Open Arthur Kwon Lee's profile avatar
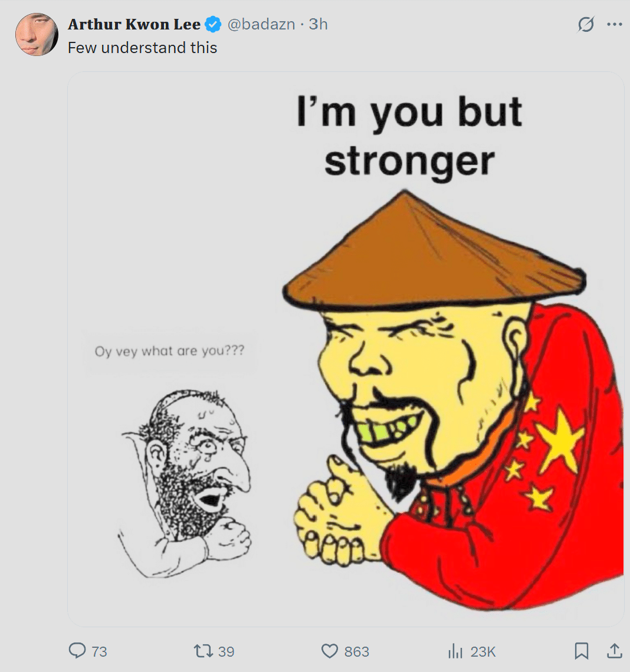 point(37,34)
